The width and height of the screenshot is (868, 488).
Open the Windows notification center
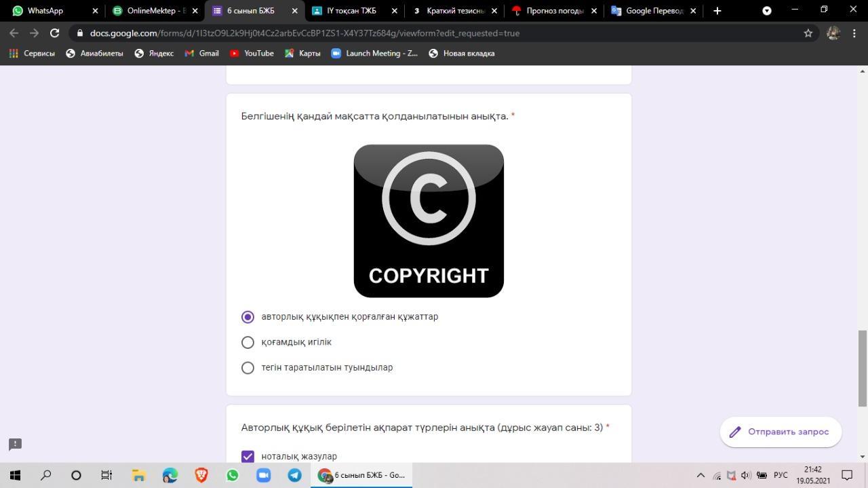coord(847,475)
